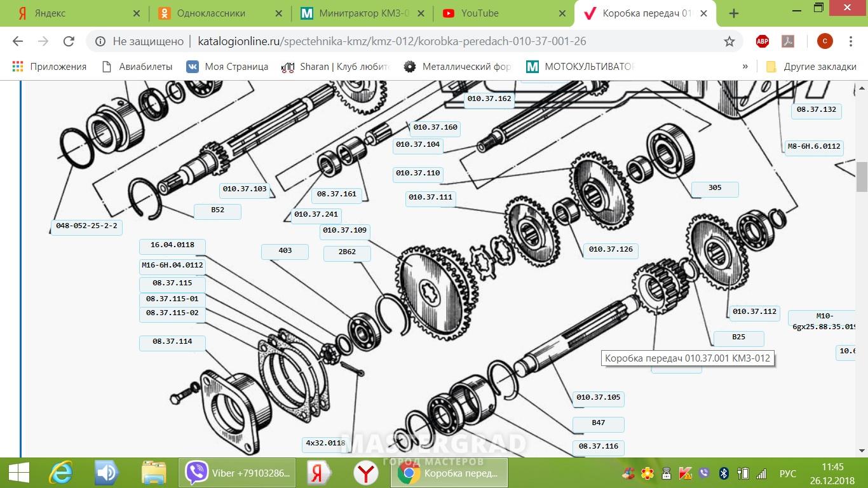Click part label 2B62
868x488 pixels.
347,252
